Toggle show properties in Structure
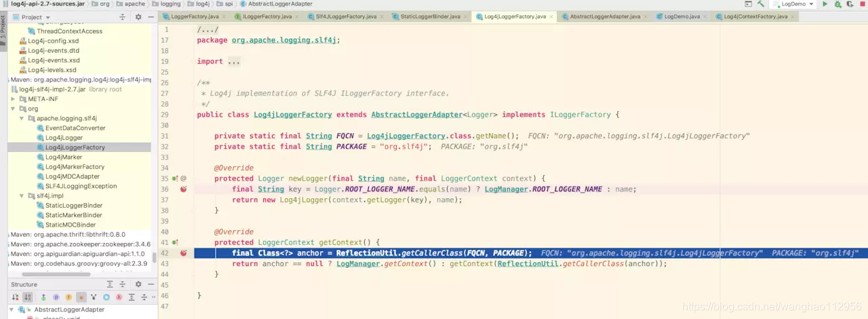This screenshot has height=319, width=868. pos(56,297)
